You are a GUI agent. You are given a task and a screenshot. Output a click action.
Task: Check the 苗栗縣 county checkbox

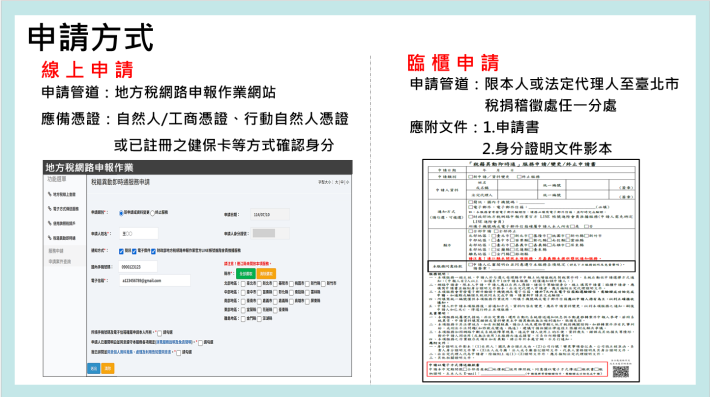pyautogui.click(x=259, y=292)
